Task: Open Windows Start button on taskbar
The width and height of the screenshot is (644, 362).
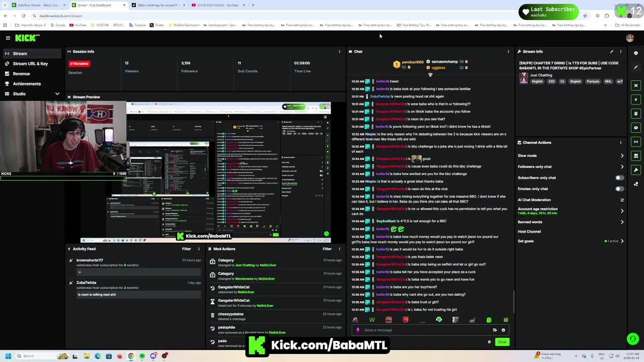Action: point(8,356)
